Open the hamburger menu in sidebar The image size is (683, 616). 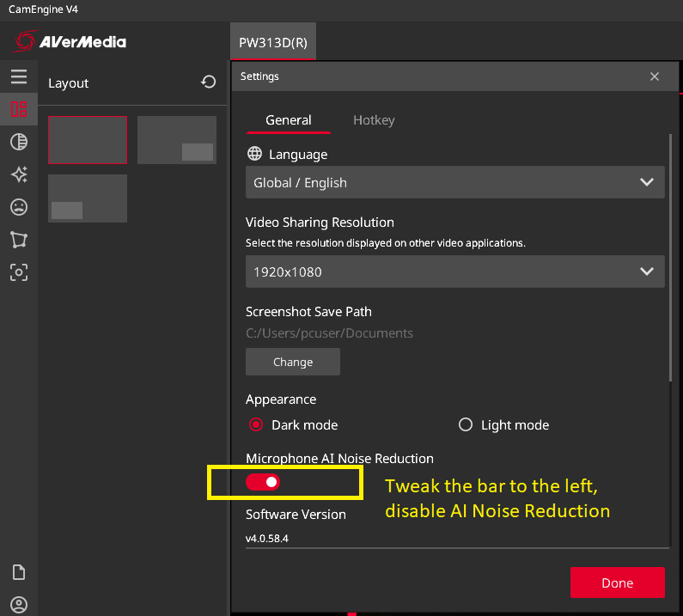pos(19,76)
